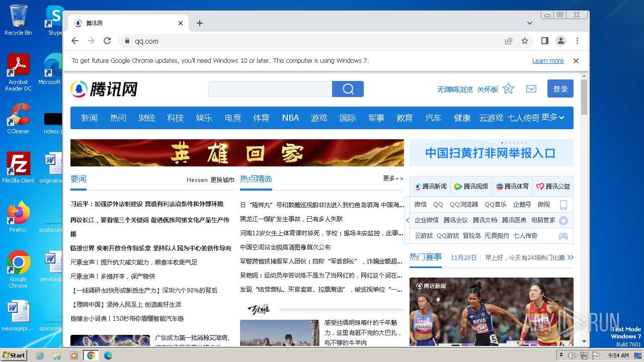
Task: Select the 腾讯视频 tab
Action: point(471,186)
